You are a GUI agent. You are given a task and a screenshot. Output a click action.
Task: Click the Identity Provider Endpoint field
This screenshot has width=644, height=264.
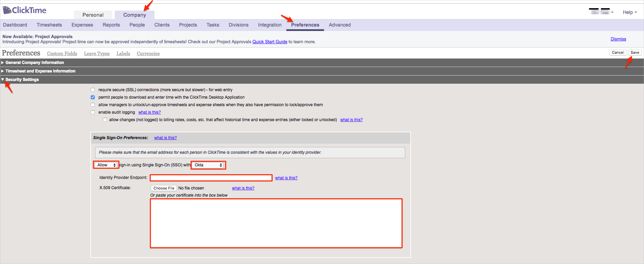211,178
